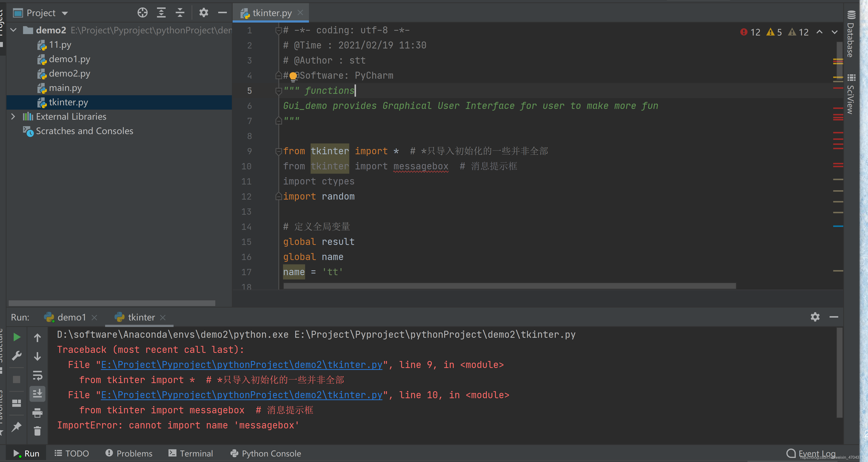Screen dimensions: 868x462
Task: Click the locate/select opened file crosshair icon
Action: 142,13
